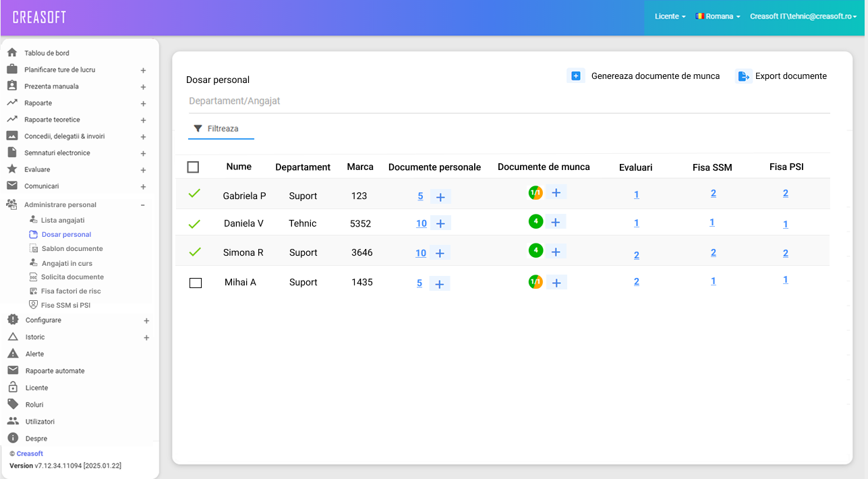The image size is (868, 479).
Task: Click Genereaza documente de munca label
Action: 656,76
